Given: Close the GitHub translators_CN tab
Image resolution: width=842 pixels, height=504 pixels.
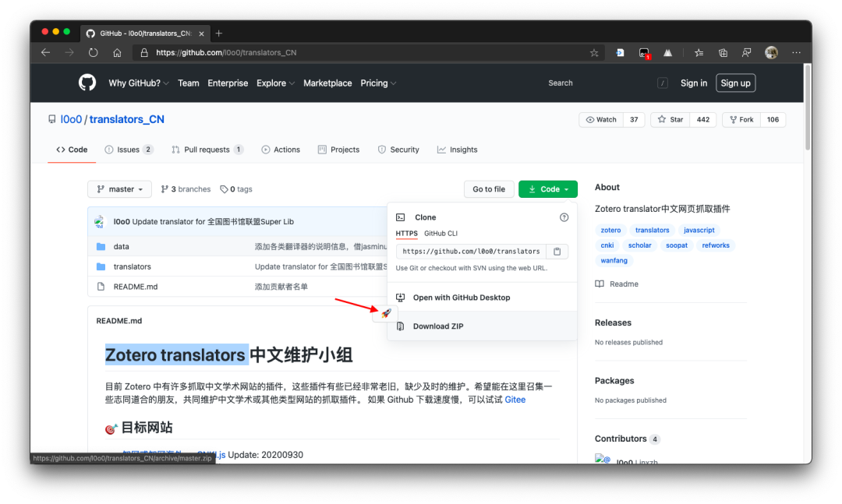Looking at the screenshot, I should tap(201, 33).
